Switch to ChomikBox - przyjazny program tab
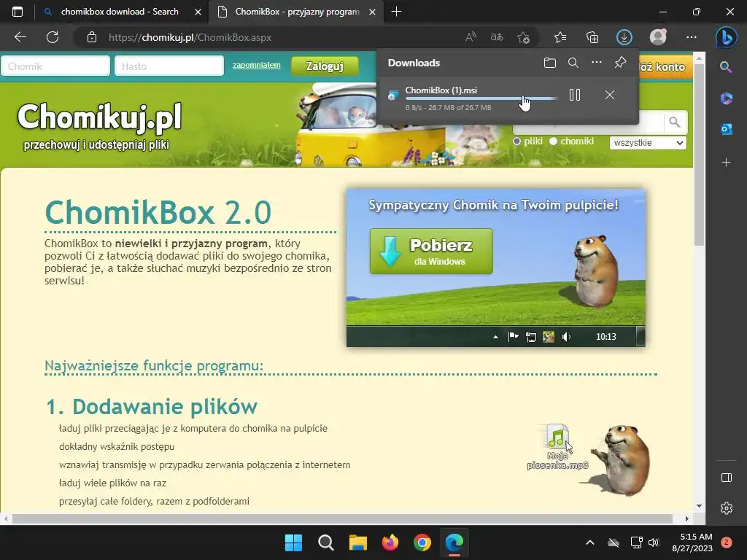The image size is (747, 560). 296,12
